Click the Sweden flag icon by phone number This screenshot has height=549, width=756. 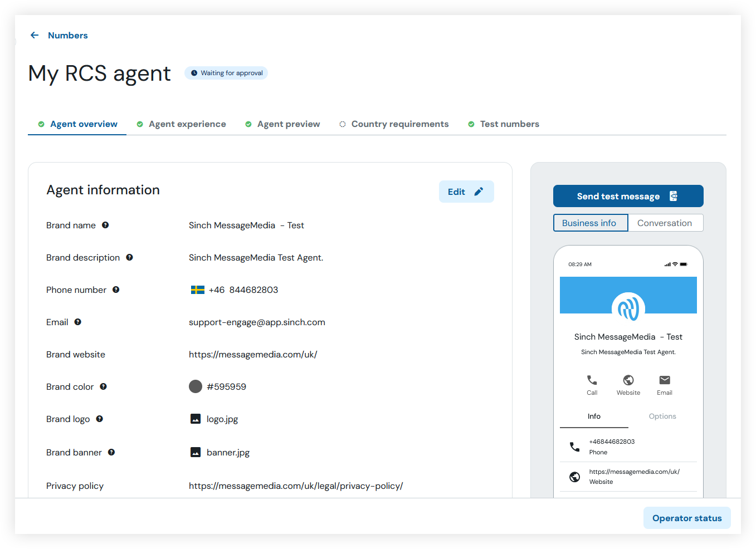point(197,290)
